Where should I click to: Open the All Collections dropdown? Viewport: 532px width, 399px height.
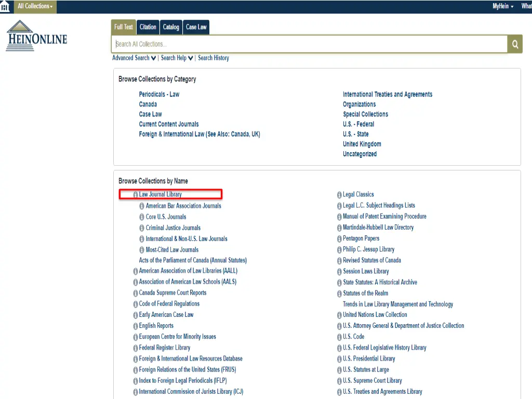(35, 6)
